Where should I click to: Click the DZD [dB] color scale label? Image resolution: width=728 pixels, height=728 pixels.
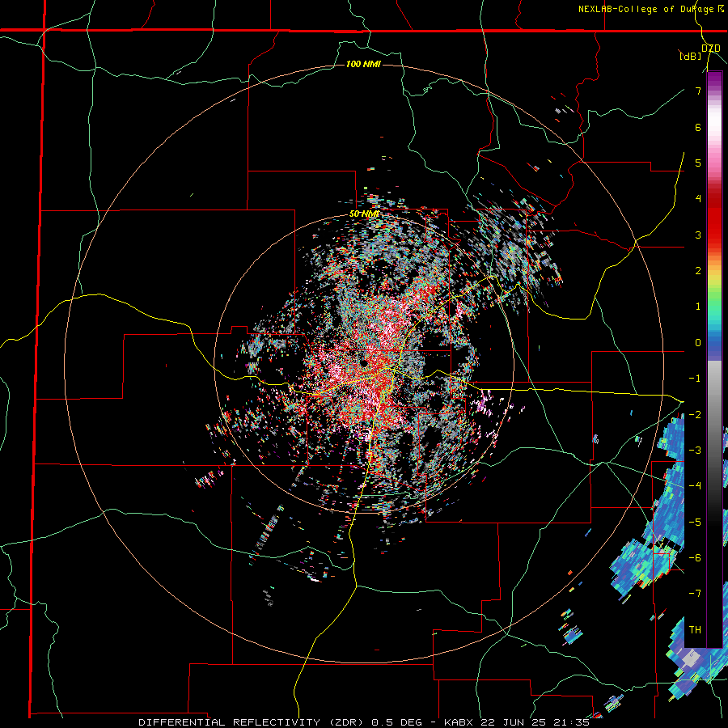click(700, 52)
